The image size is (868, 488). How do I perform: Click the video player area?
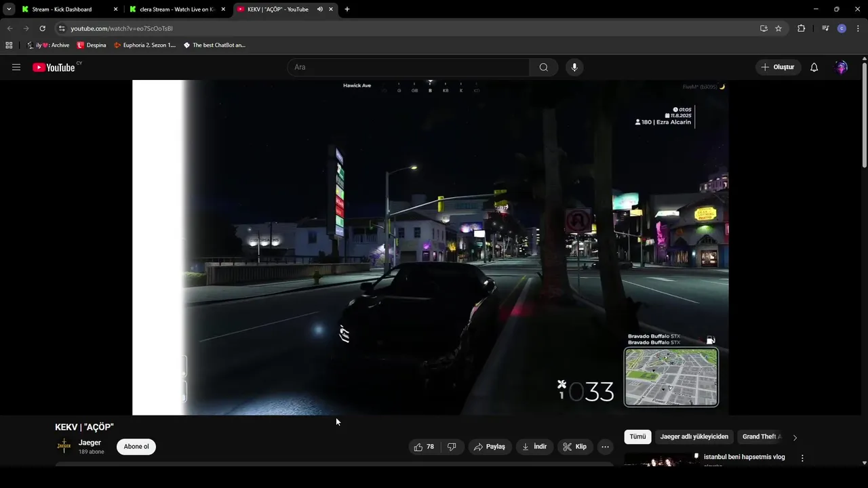pos(431,247)
